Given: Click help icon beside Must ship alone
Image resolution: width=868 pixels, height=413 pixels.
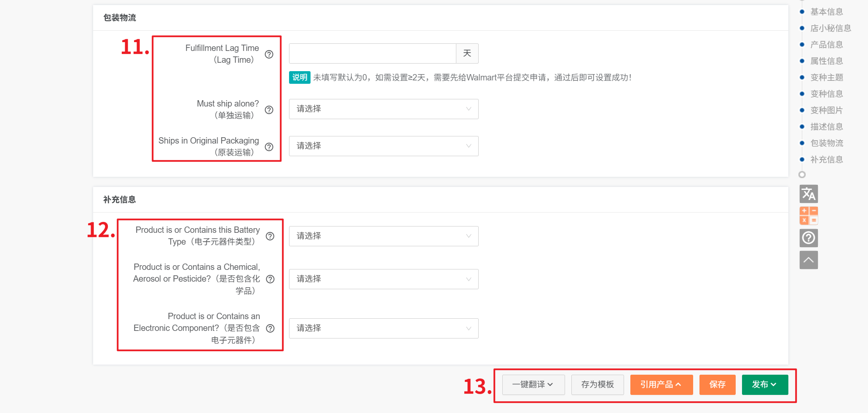Looking at the screenshot, I should 269,110.
